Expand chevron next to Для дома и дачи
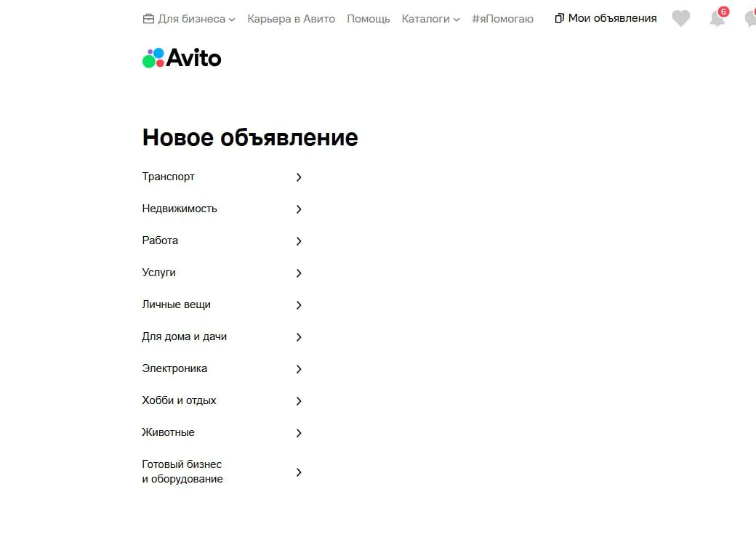Image resolution: width=756 pixels, height=553 pixels. tap(299, 337)
